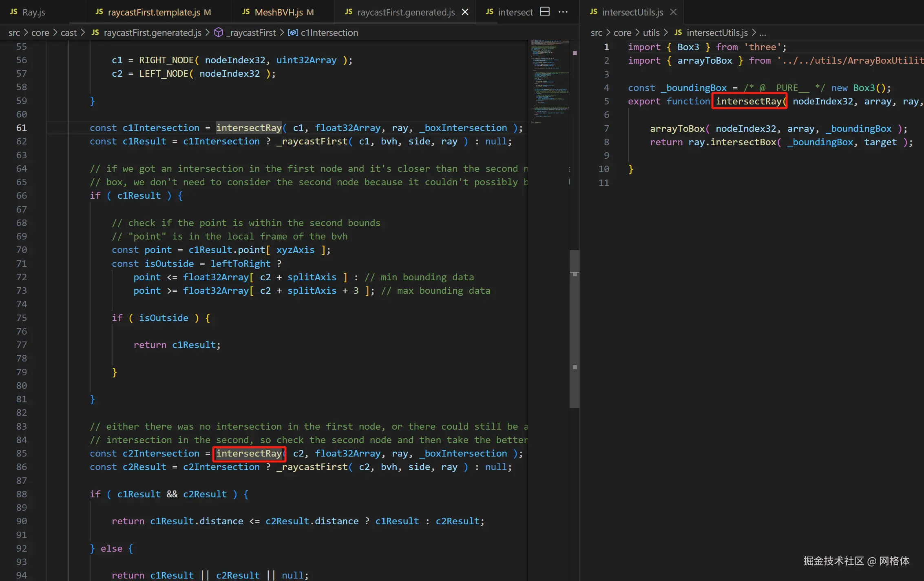Screen dimensions: 924x581
Task: Open the editor More Actions ellipsis menu
Action: tap(563, 12)
